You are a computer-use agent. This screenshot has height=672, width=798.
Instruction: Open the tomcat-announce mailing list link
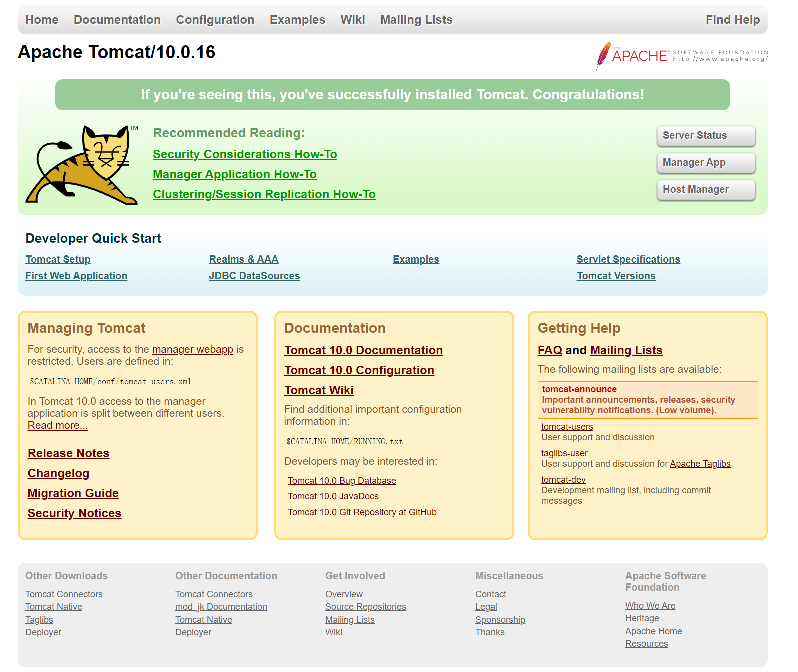579,389
